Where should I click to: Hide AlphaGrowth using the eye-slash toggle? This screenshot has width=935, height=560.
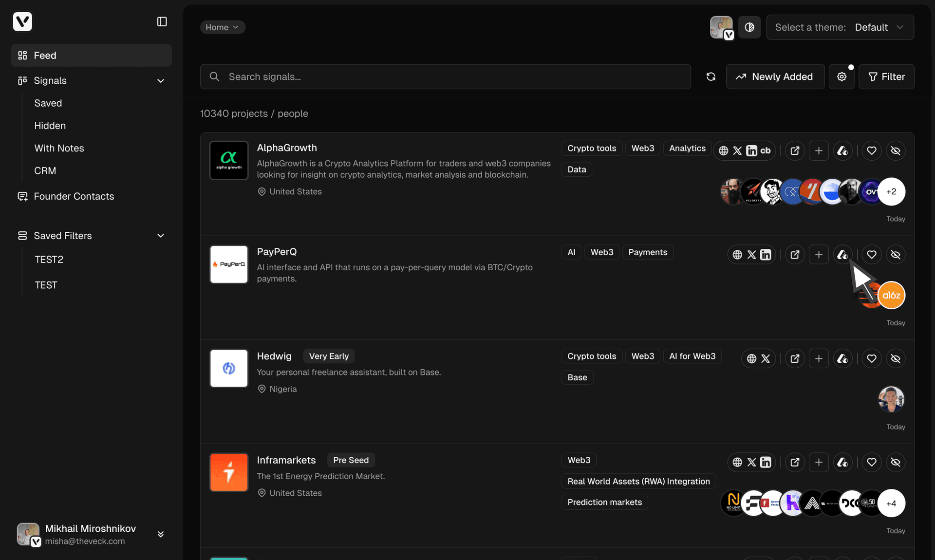point(896,151)
